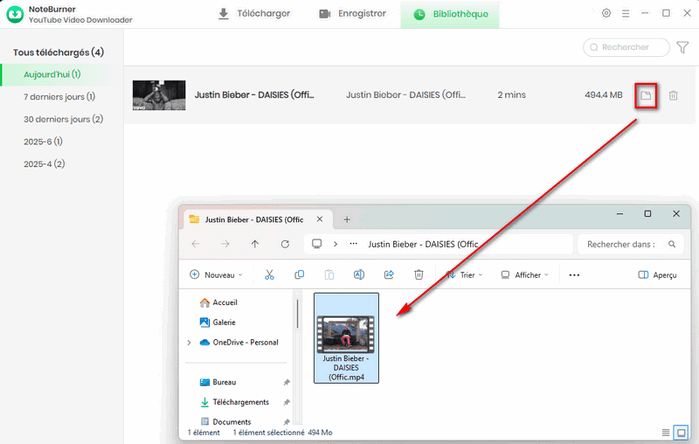Open Bureau in Explorer navigation pane
This screenshot has height=444, width=699.
[x=218, y=382]
